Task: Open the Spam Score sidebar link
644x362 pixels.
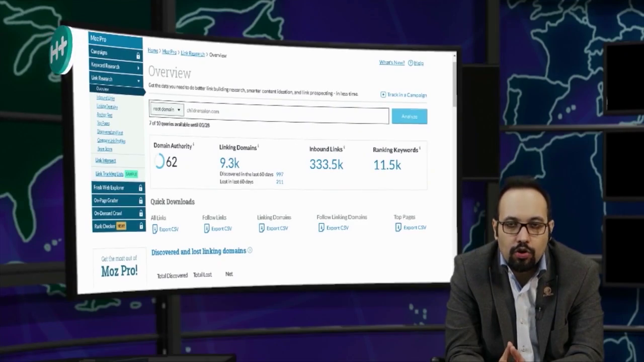Action: pyautogui.click(x=105, y=149)
